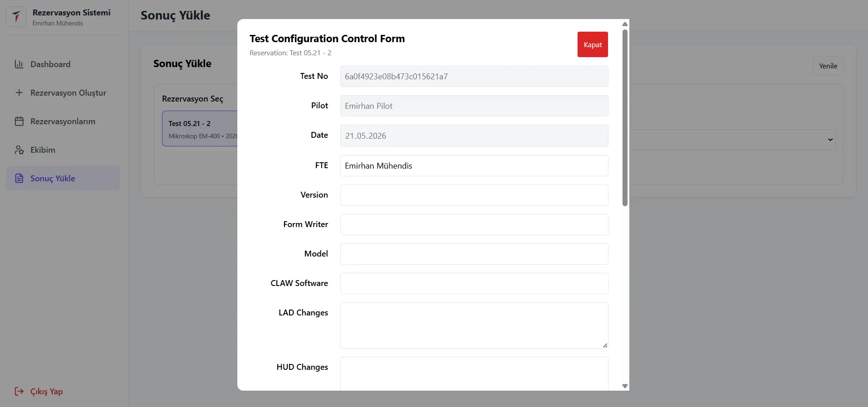
Task: Open the dropdown chevron behind the modal
Action: click(x=830, y=140)
